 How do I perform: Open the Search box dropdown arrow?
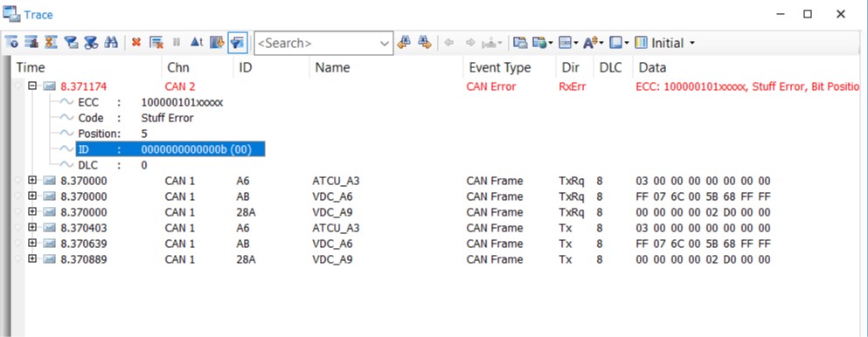pos(385,43)
